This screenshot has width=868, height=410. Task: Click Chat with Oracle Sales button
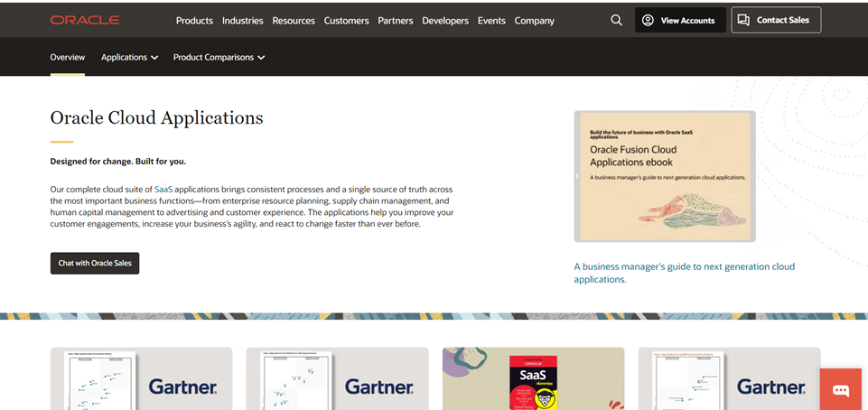click(x=95, y=264)
